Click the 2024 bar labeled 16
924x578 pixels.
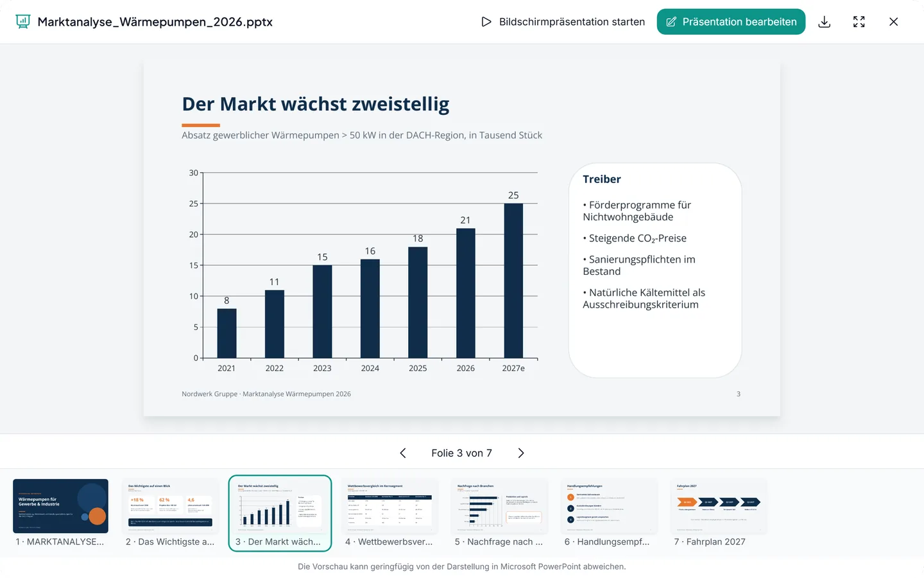370,308
